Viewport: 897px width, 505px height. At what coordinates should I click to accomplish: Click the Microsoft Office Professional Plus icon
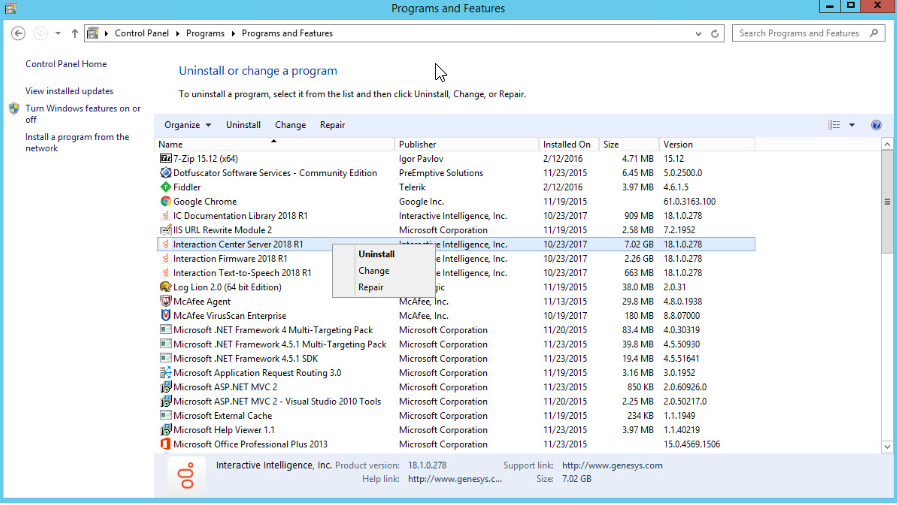(165, 444)
